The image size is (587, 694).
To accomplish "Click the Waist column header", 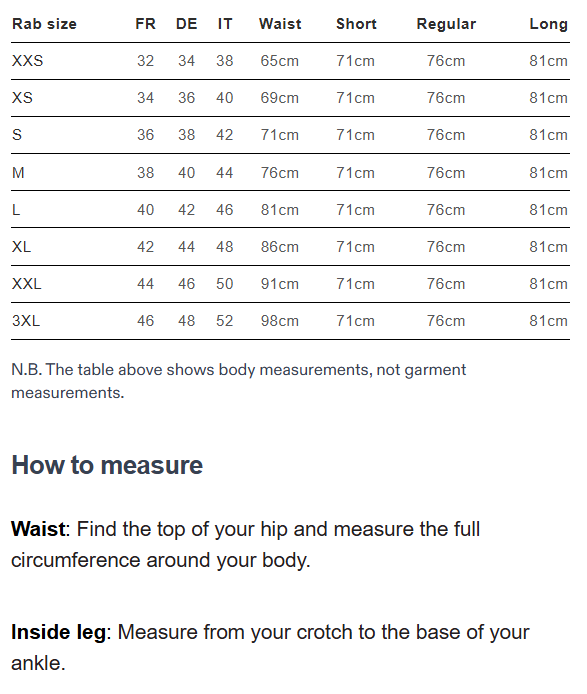I will 280,24.
